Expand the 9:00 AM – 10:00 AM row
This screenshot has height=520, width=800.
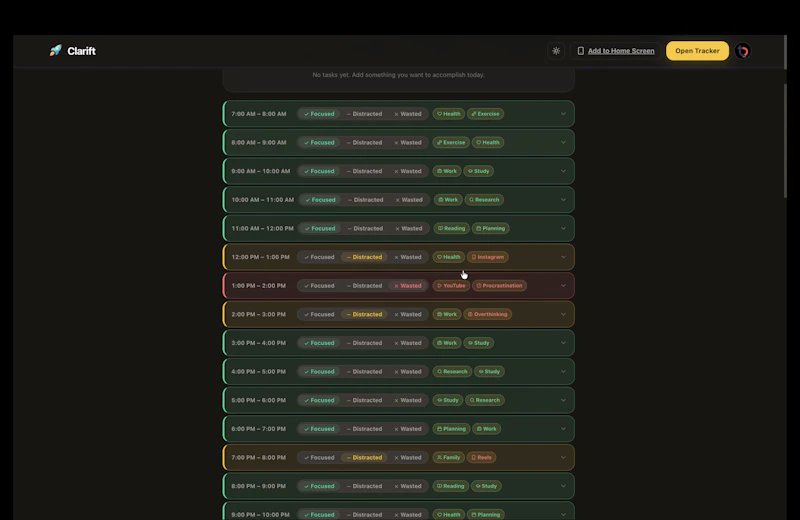(x=563, y=171)
